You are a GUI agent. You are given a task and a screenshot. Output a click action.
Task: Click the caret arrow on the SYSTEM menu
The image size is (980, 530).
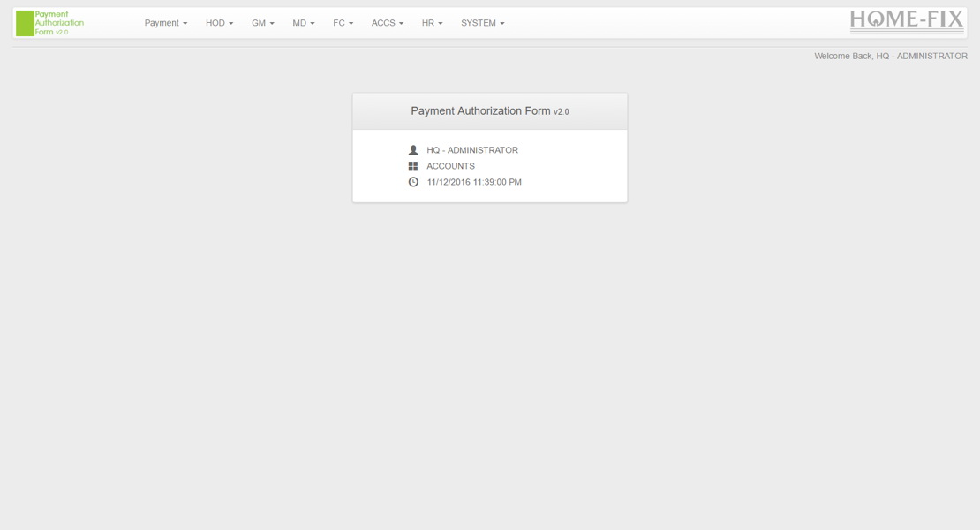pyautogui.click(x=501, y=23)
